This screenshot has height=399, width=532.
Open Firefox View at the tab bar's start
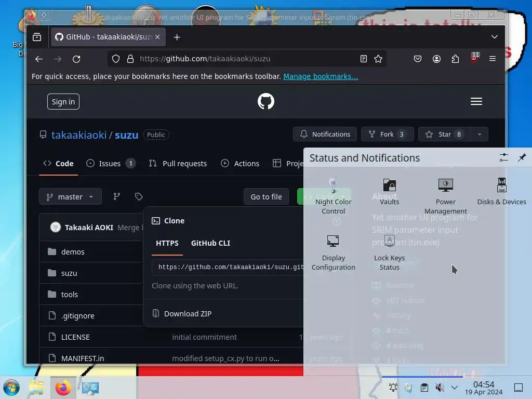[x=37, y=37]
